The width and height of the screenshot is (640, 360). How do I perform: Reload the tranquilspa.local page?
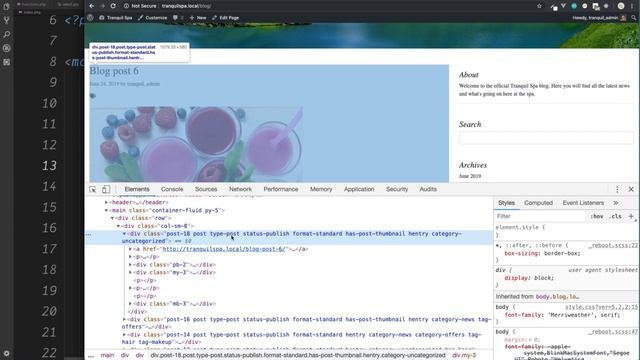point(113,6)
